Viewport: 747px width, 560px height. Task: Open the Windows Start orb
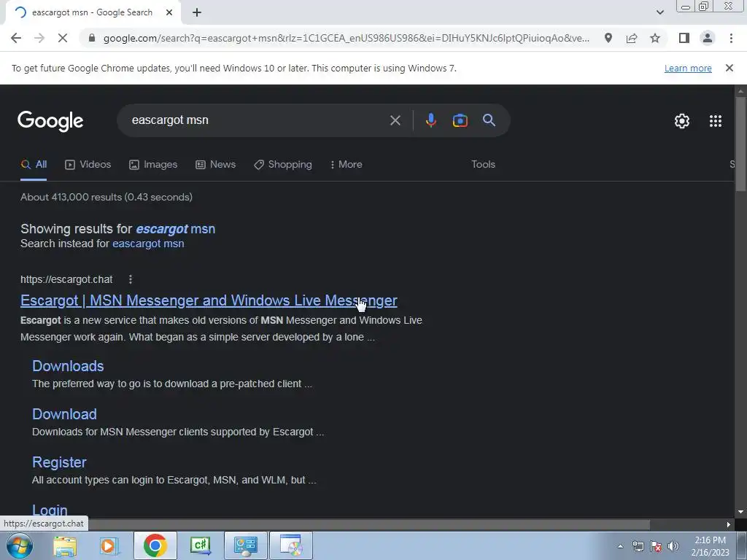coord(20,545)
